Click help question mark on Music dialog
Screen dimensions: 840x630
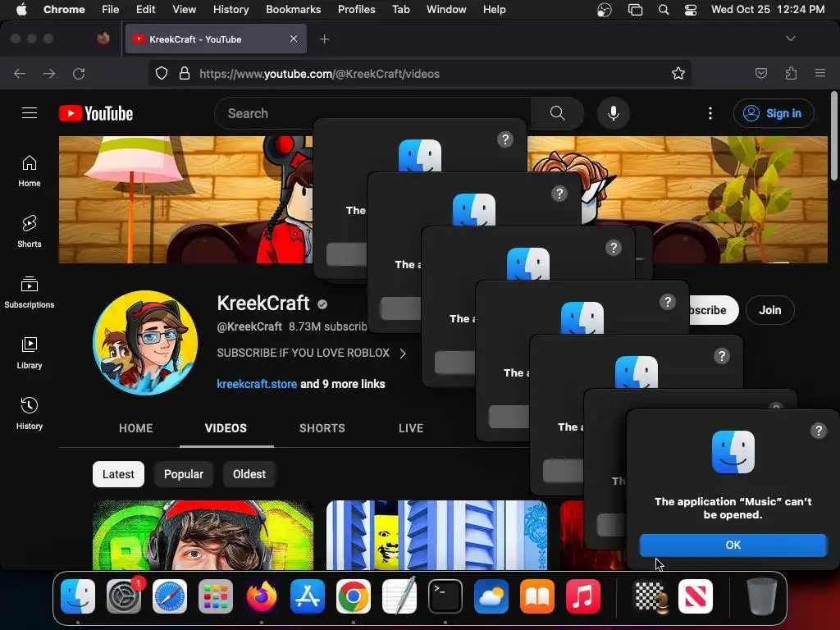point(818,431)
